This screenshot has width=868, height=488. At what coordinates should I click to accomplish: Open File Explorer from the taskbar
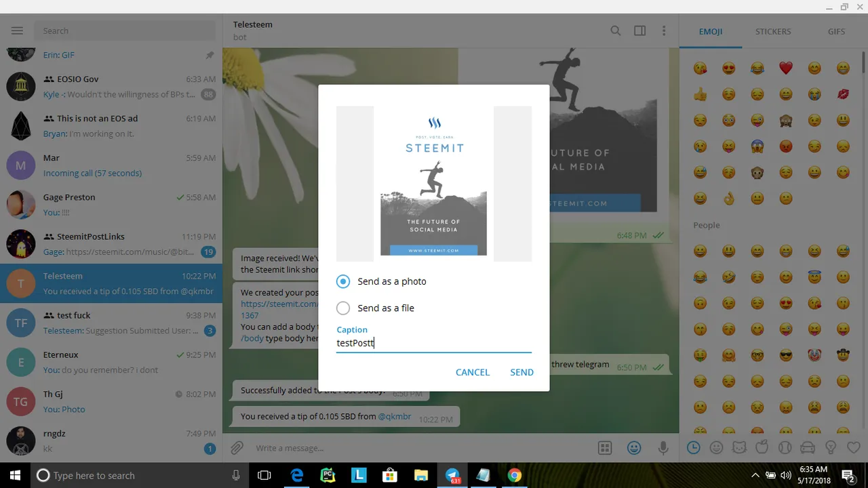pos(421,475)
